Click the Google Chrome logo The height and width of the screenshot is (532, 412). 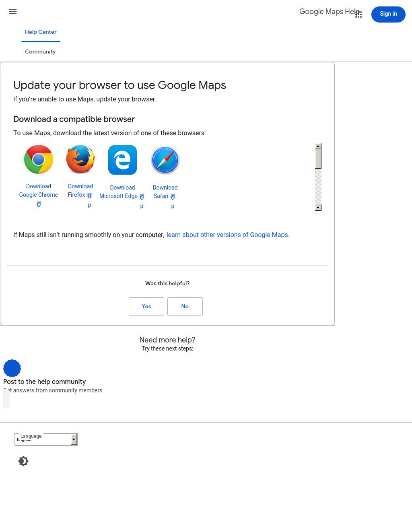pyautogui.click(x=39, y=159)
